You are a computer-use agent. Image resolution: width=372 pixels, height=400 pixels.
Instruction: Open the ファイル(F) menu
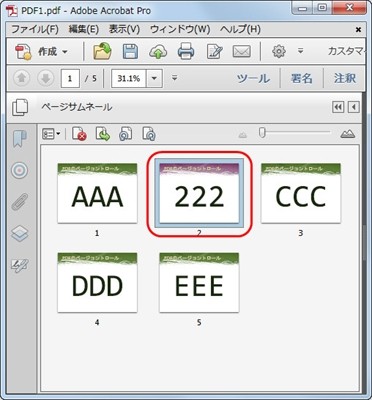(35, 29)
